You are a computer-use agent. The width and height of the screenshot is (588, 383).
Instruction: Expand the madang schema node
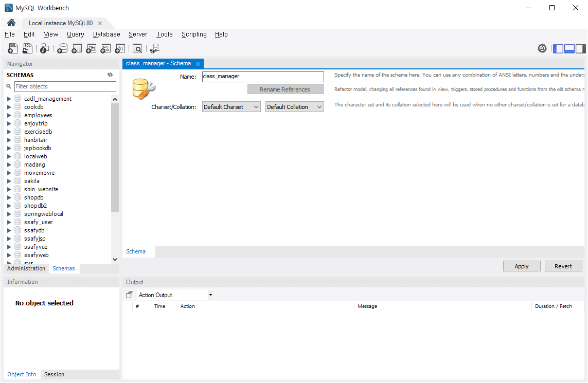tap(9, 165)
